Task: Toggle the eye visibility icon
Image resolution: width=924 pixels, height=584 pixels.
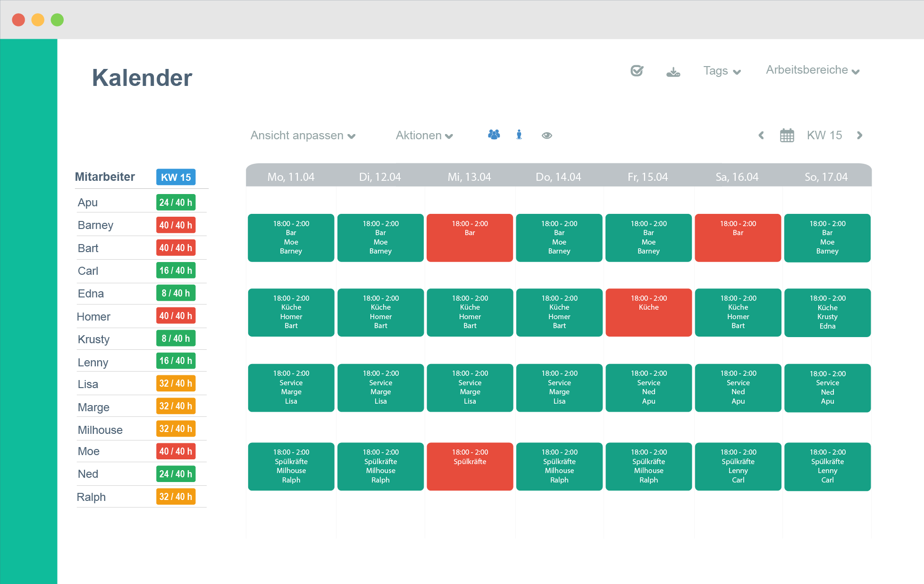Action: click(x=546, y=135)
